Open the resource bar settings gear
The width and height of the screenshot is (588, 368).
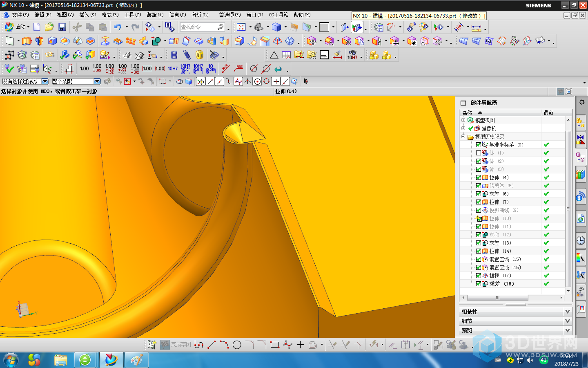pyautogui.click(x=581, y=102)
